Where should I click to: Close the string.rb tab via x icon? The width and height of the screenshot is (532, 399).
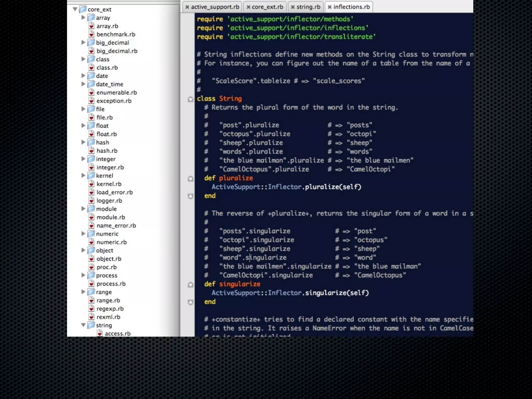pyautogui.click(x=292, y=7)
